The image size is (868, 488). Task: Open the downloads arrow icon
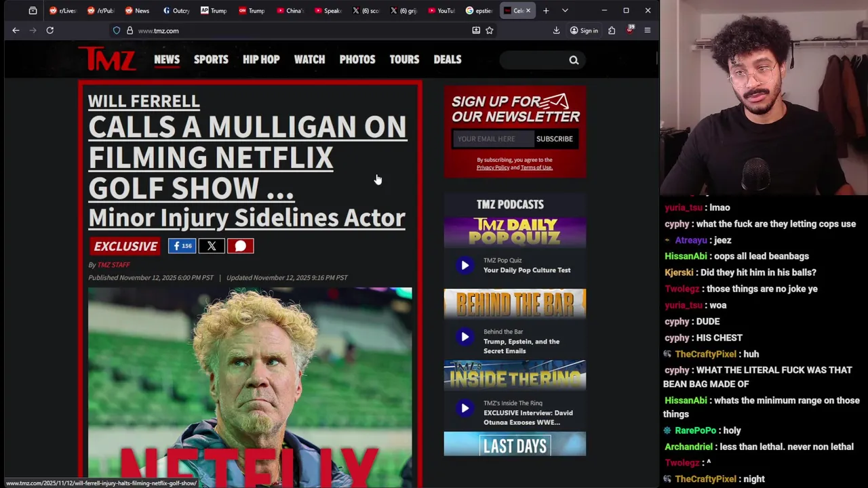coord(556,30)
